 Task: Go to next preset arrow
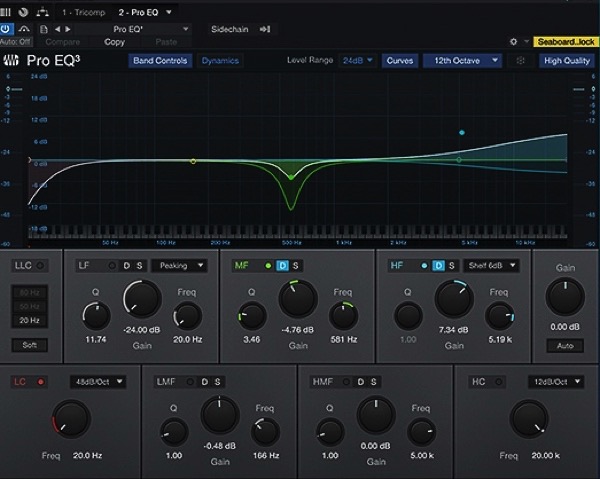click(x=68, y=29)
